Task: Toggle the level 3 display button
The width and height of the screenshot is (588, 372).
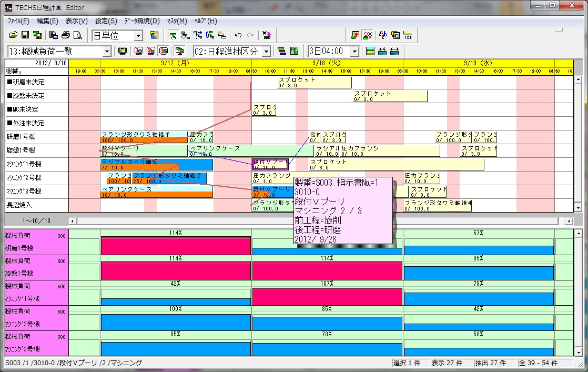Action: point(163,51)
